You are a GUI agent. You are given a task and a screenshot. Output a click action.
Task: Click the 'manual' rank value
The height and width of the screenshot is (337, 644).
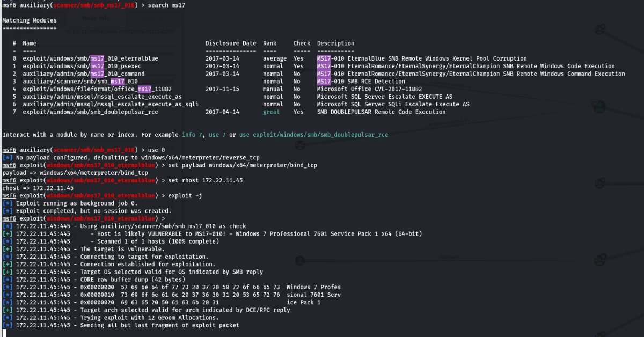point(273,89)
